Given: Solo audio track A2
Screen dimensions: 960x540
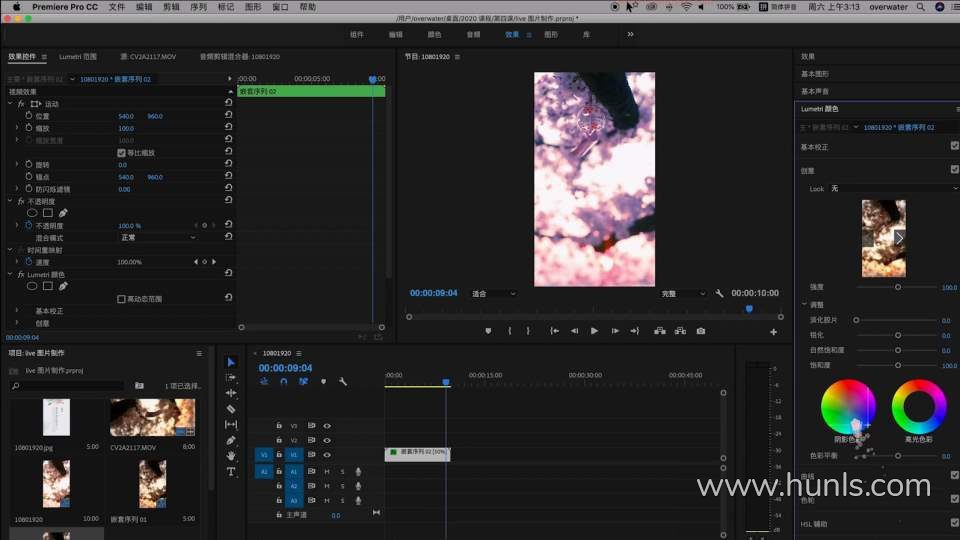Looking at the screenshot, I should click(342, 486).
